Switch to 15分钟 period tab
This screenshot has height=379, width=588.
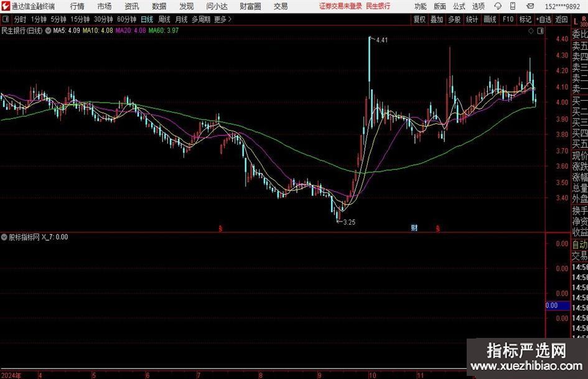[x=80, y=19]
